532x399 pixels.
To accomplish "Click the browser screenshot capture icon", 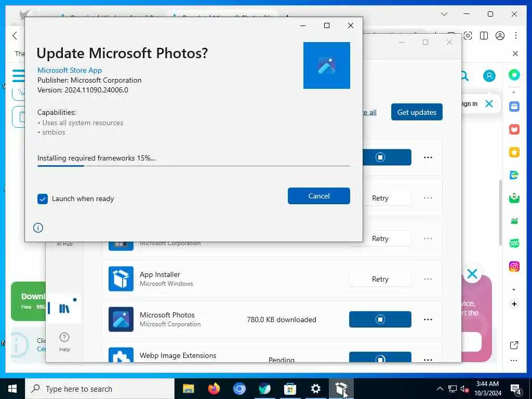I will [468, 36].
